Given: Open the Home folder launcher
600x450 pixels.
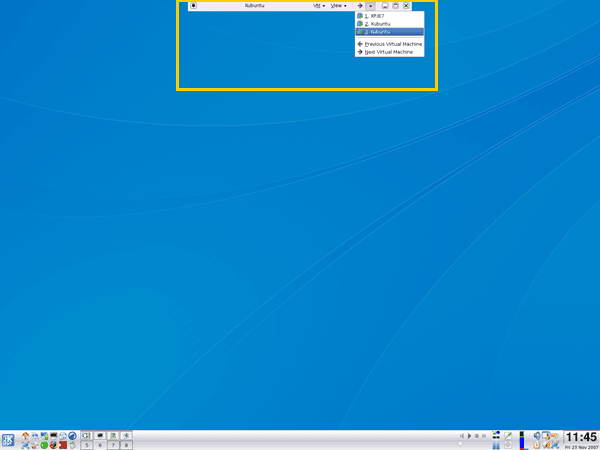Looking at the screenshot, I should point(25,436).
